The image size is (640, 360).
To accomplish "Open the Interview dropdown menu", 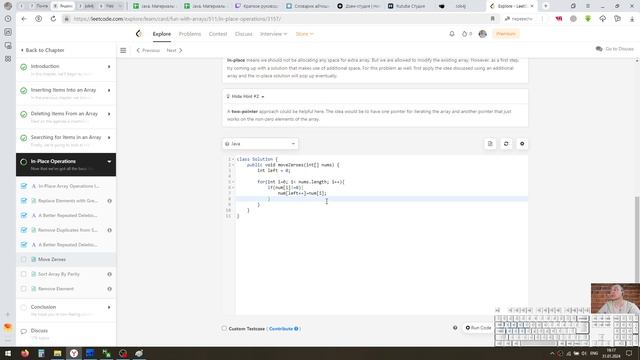I will (273, 34).
